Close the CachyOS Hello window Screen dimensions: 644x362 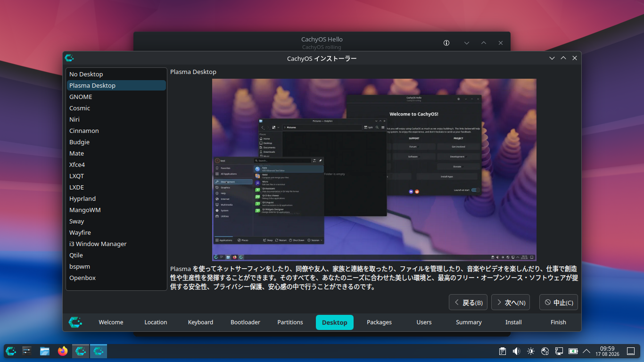[501, 43]
